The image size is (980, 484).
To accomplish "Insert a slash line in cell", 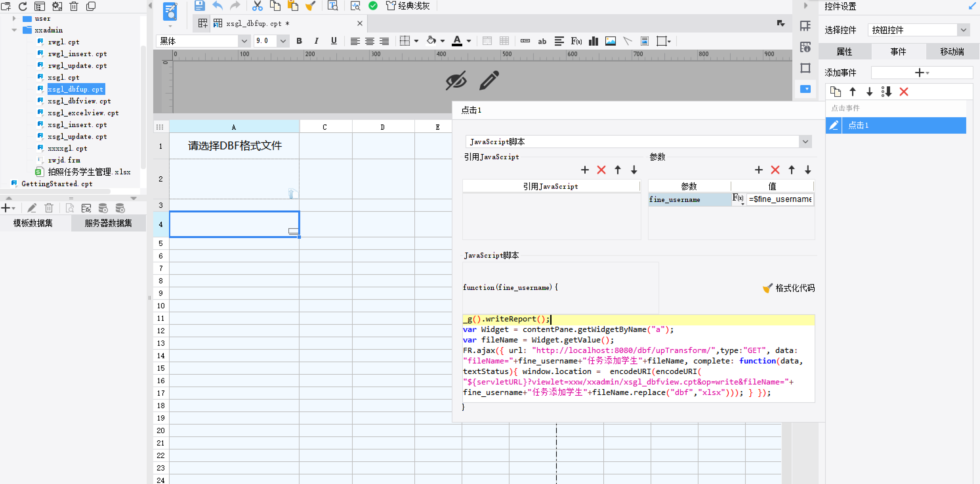I will point(627,41).
